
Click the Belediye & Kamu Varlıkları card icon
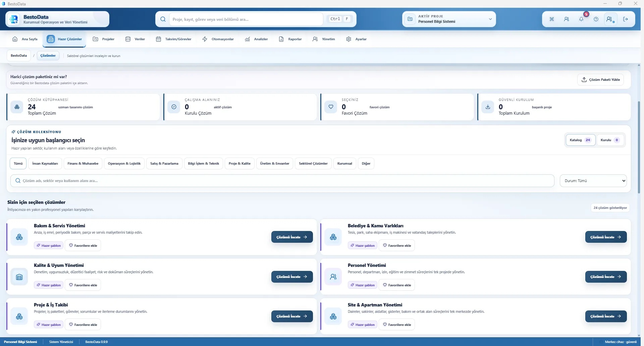333,237
